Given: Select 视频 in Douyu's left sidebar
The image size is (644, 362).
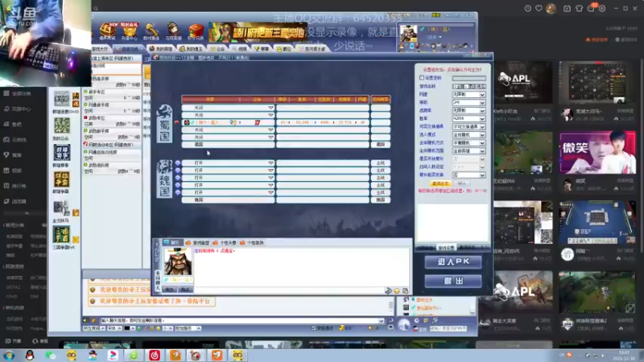Looking at the screenshot, I should tap(16, 171).
